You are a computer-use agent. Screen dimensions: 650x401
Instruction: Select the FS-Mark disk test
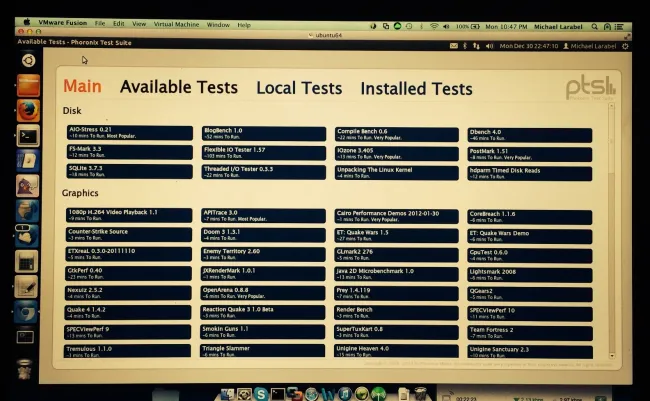point(130,152)
